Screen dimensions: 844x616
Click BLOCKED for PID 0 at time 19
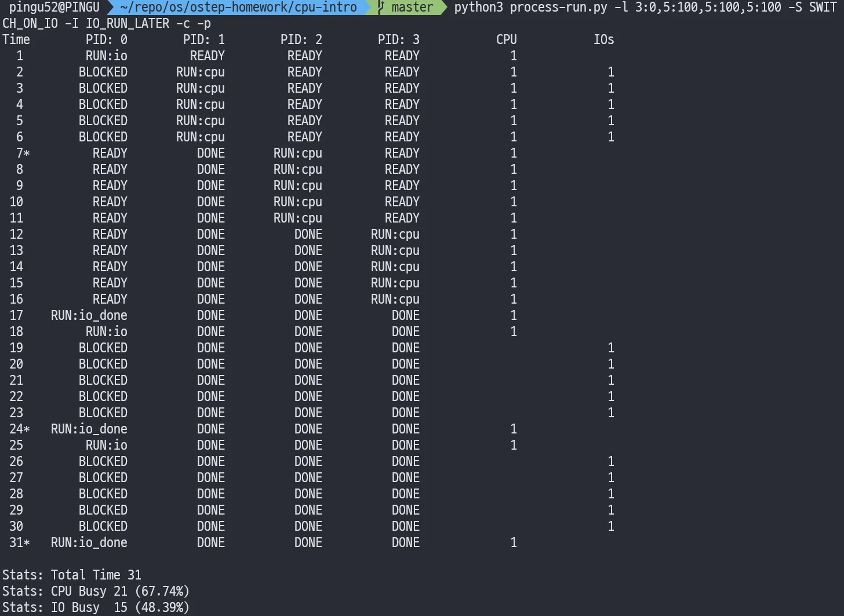103,348
